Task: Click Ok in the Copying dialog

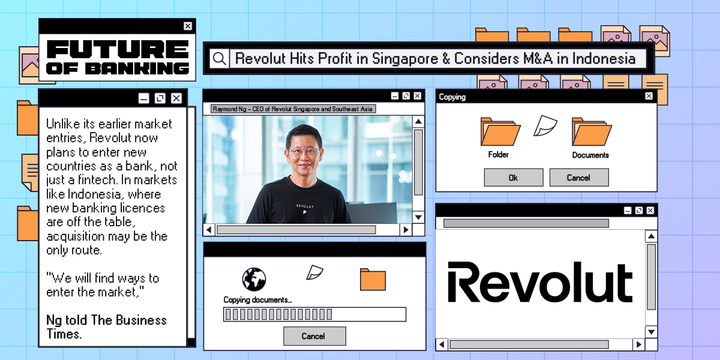Action: pyautogui.click(x=513, y=177)
